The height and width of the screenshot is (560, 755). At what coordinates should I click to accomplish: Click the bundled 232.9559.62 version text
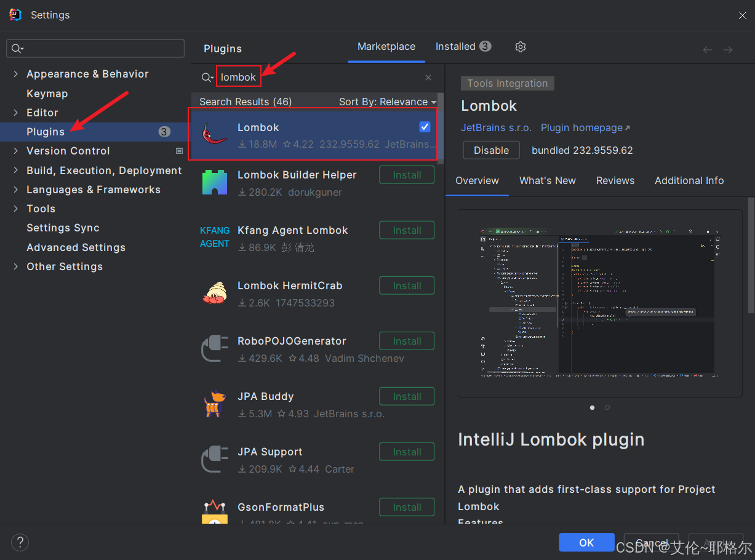click(582, 150)
